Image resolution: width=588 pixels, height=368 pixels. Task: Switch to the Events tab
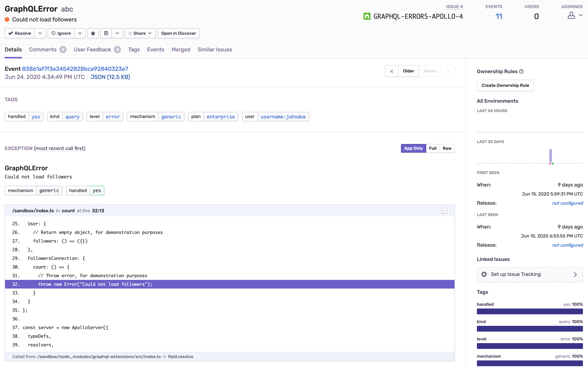(x=155, y=50)
